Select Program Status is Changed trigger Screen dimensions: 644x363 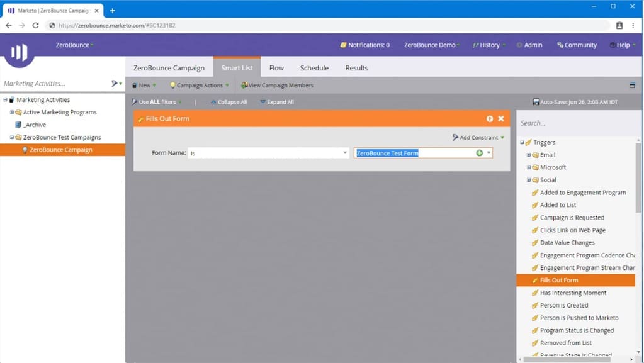coord(577,330)
